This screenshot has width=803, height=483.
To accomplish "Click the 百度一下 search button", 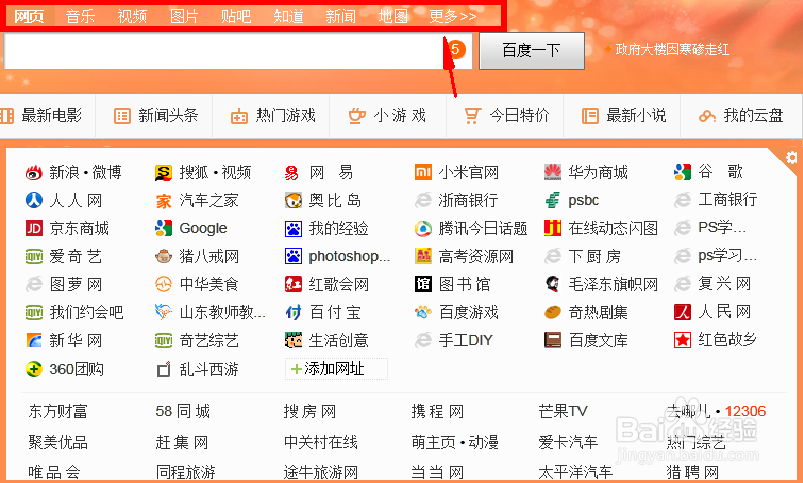I will [x=532, y=51].
